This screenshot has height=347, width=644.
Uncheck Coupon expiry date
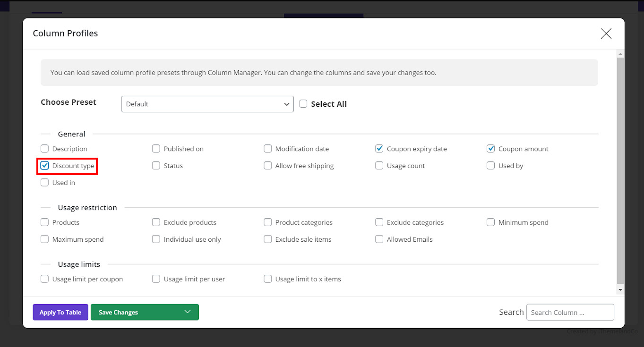pos(379,149)
